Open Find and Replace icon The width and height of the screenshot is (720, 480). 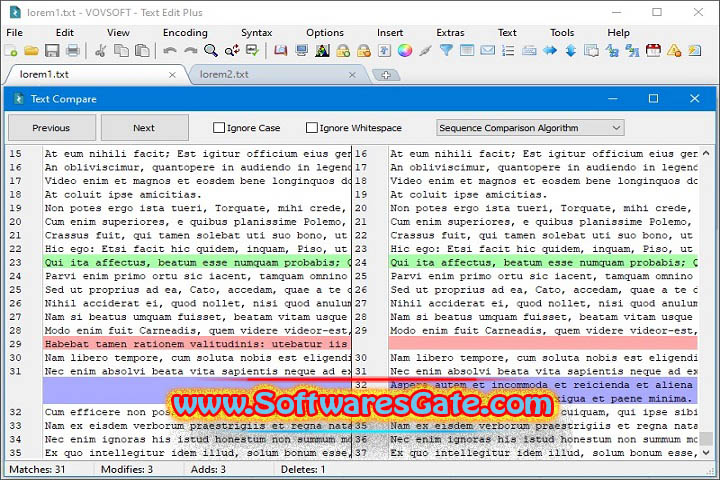(x=232, y=51)
